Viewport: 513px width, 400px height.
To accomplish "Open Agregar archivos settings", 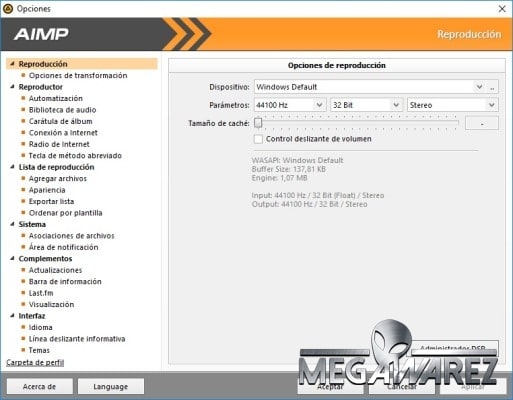I will [x=58, y=179].
